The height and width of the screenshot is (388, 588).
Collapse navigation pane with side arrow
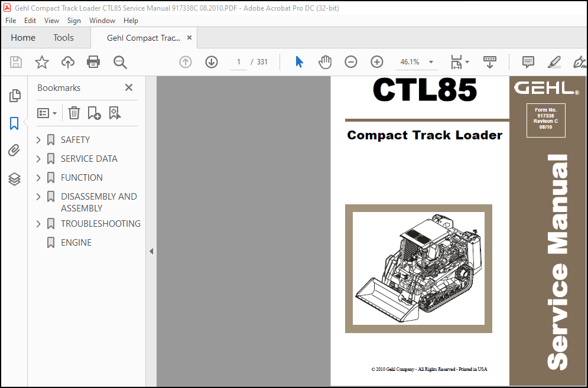pyautogui.click(x=151, y=252)
